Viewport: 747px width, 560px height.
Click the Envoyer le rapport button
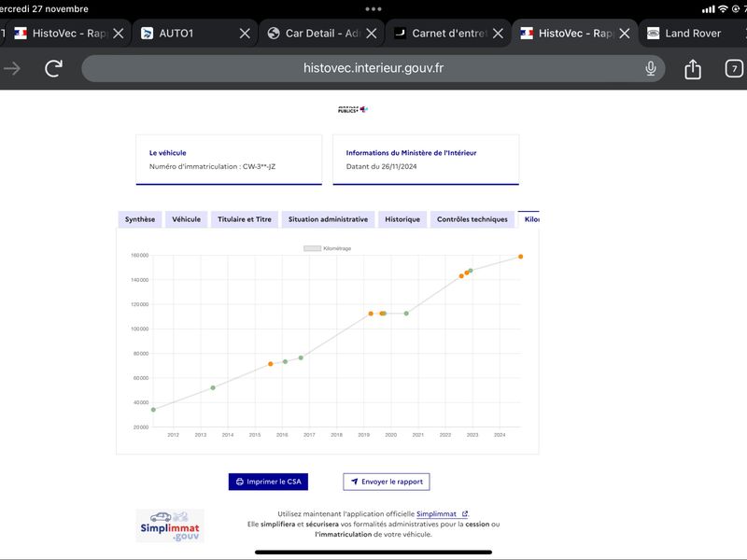tap(387, 482)
